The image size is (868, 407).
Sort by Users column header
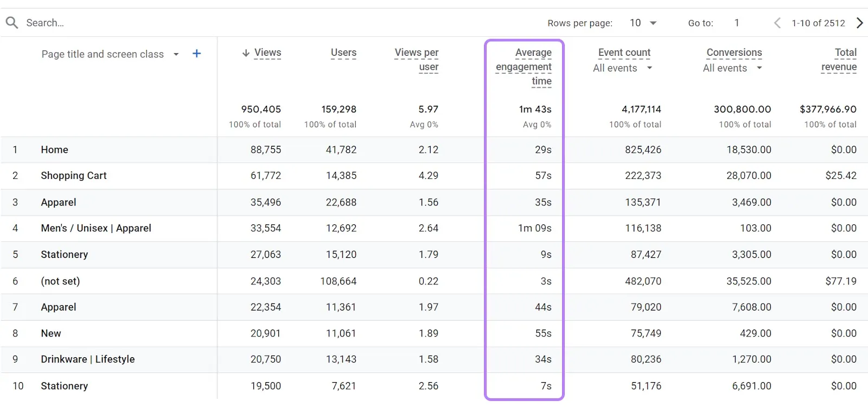pyautogui.click(x=343, y=53)
